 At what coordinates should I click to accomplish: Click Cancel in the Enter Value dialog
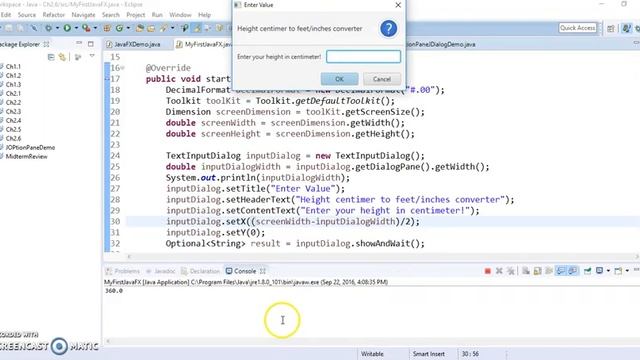click(382, 79)
